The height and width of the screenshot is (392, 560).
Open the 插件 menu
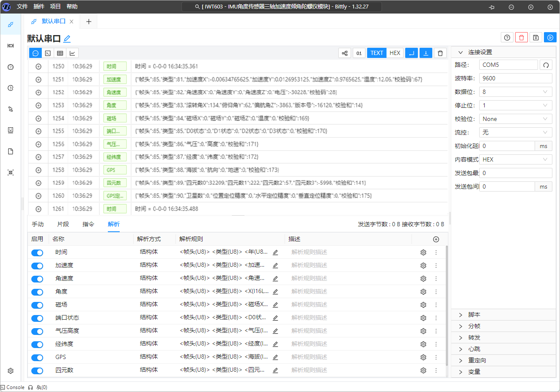coord(39,6)
